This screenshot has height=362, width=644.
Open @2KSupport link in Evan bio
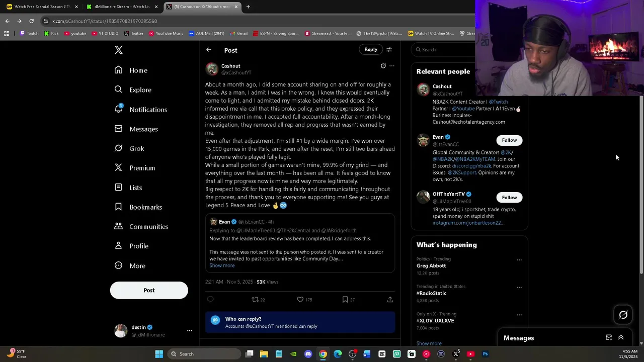coord(462,172)
